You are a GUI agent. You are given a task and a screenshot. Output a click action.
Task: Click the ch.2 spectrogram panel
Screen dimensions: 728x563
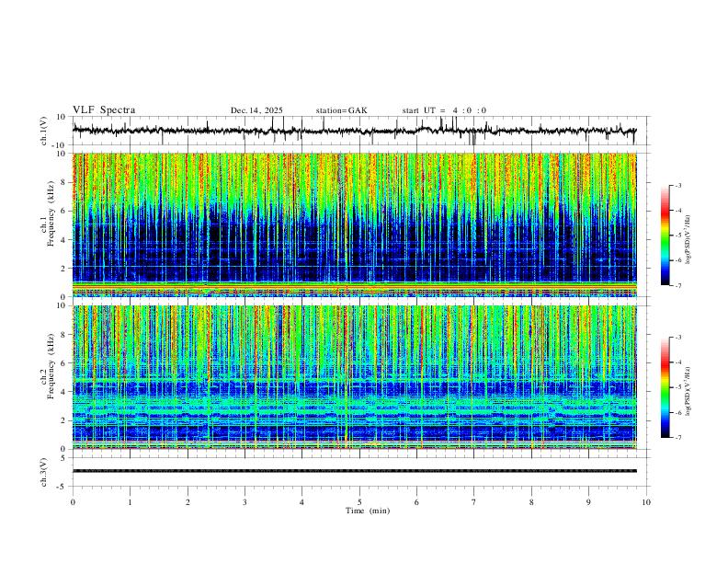[355, 377]
